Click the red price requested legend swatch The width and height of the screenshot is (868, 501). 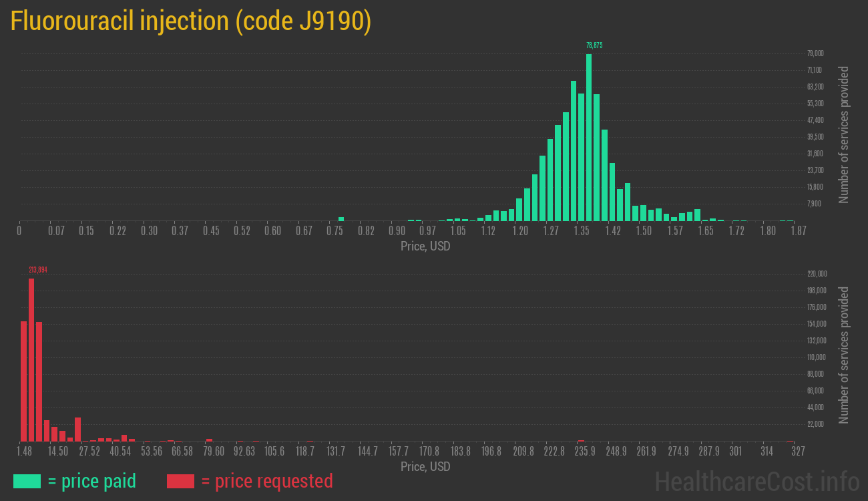pyautogui.click(x=180, y=481)
